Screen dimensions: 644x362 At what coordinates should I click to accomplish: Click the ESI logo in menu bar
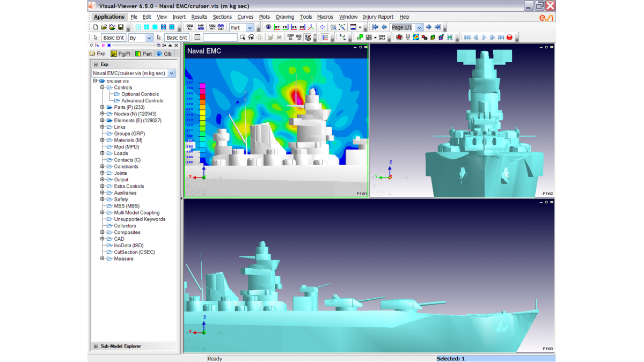tap(546, 18)
